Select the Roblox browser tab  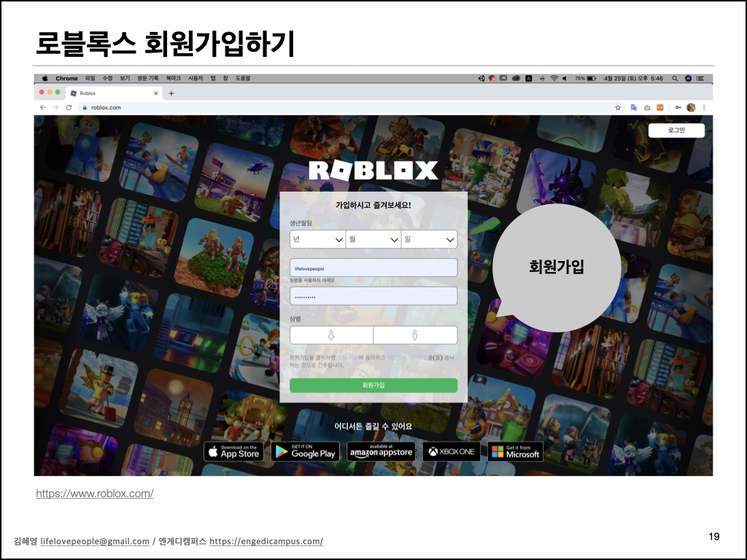(x=113, y=93)
